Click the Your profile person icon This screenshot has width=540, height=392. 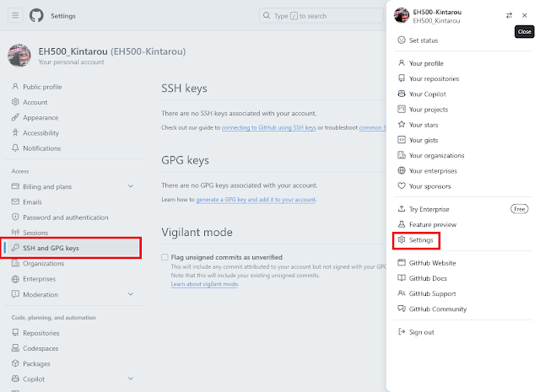(402, 63)
